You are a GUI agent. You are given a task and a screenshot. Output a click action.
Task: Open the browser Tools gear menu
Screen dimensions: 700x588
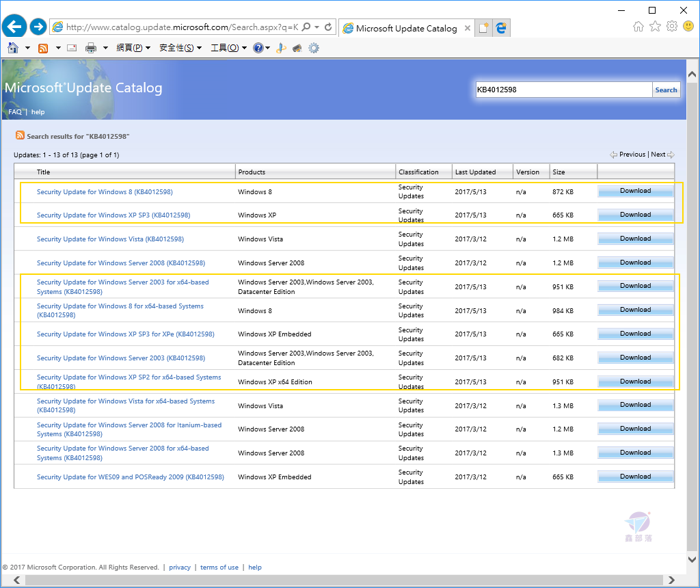(672, 27)
